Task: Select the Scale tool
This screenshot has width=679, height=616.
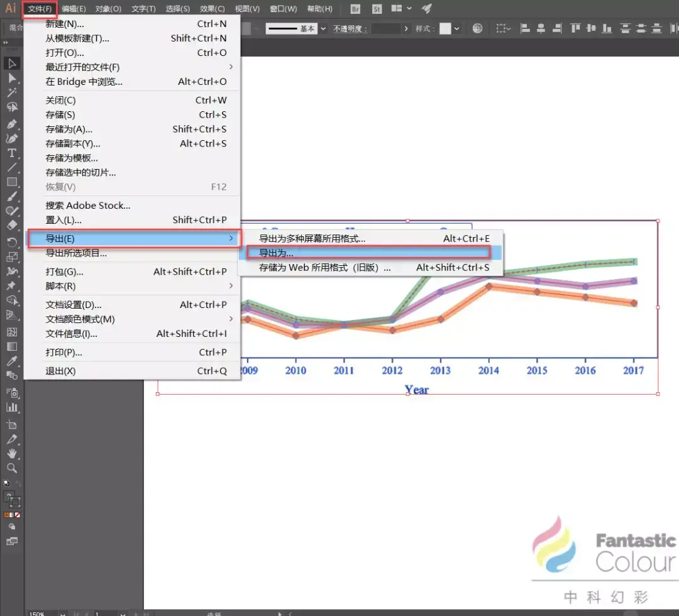Action: pos(12,256)
